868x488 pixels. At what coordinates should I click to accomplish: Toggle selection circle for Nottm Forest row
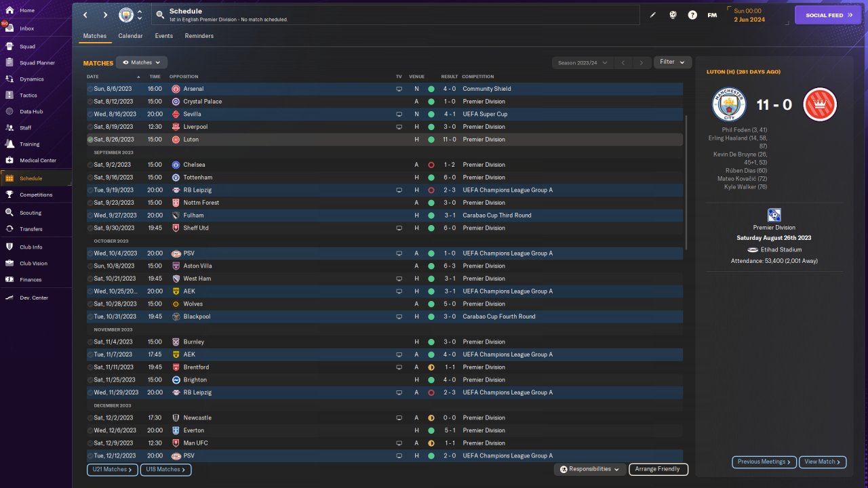point(90,203)
